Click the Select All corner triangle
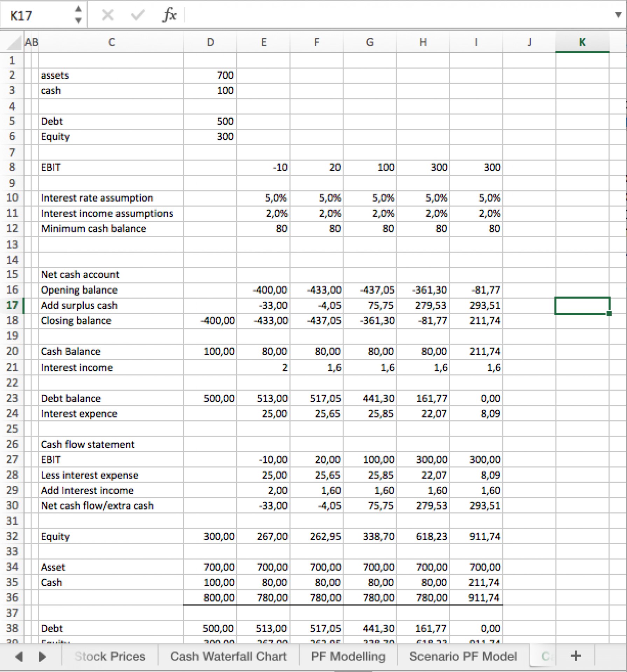627x672 pixels. pyautogui.click(x=13, y=43)
